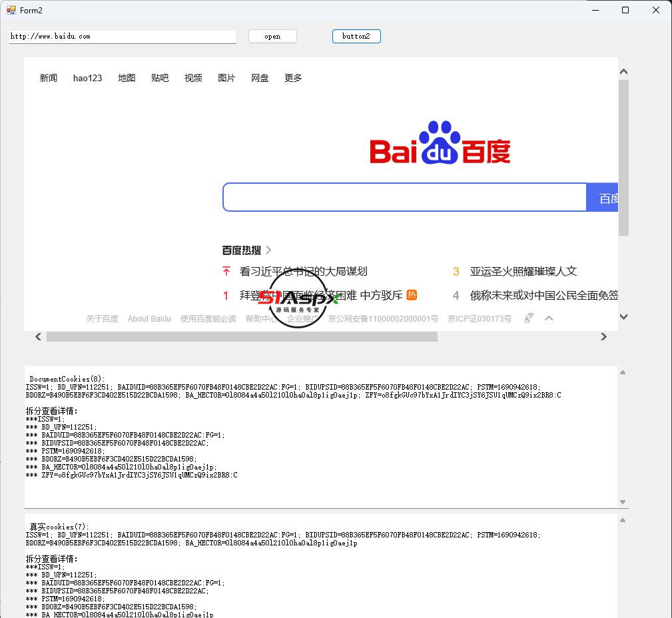Open hot search item 亚运圣火照耀璀璨人文
672x618 pixels.
[x=523, y=271]
